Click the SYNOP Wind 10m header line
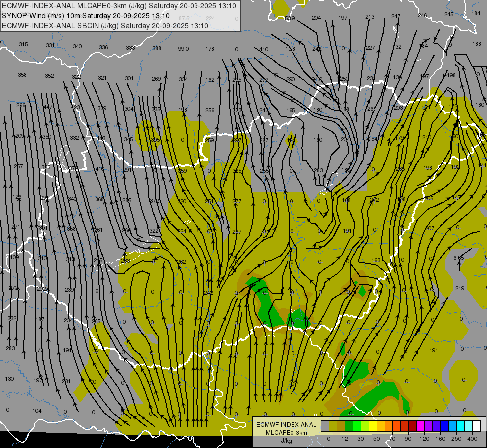 pos(86,16)
